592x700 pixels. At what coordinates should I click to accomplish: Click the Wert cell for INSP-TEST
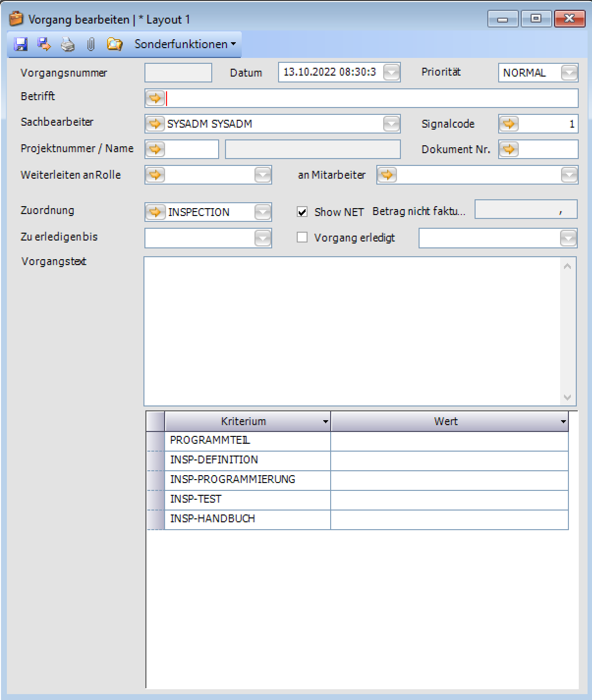pyautogui.click(x=449, y=499)
